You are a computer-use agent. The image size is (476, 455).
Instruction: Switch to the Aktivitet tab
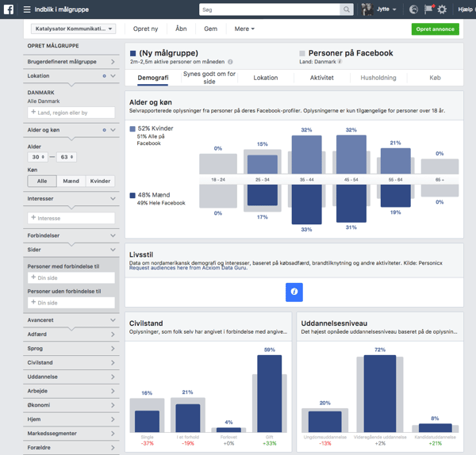(321, 78)
